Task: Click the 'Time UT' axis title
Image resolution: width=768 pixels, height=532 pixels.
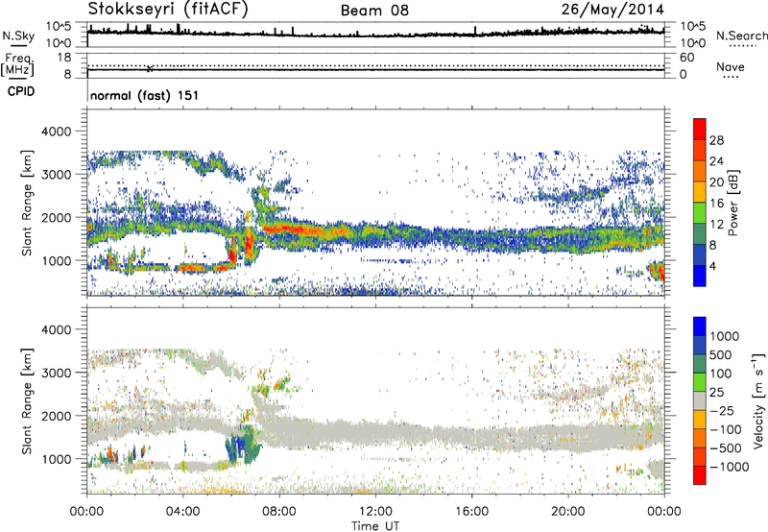Action: [375, 526]
